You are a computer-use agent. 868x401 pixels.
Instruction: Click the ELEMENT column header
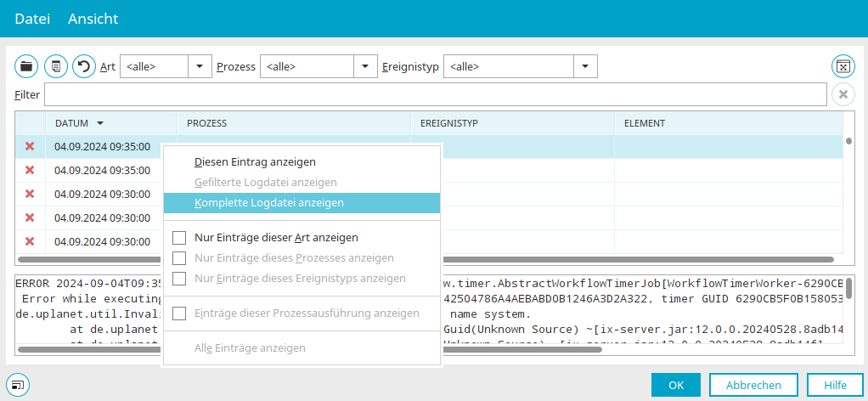click(729, 123)
